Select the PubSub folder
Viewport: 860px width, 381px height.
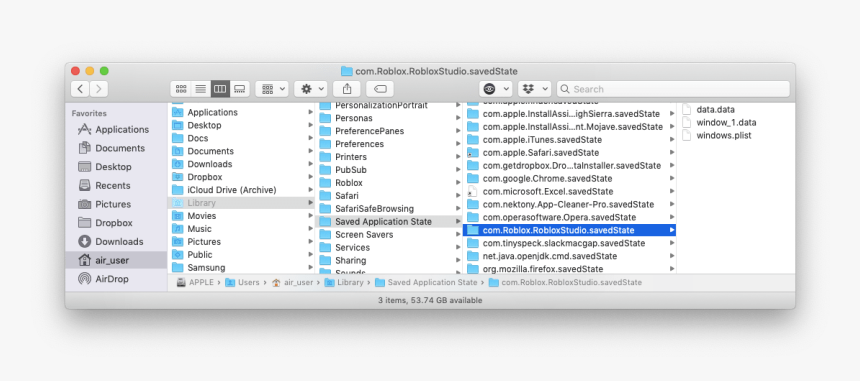(389, 170)
